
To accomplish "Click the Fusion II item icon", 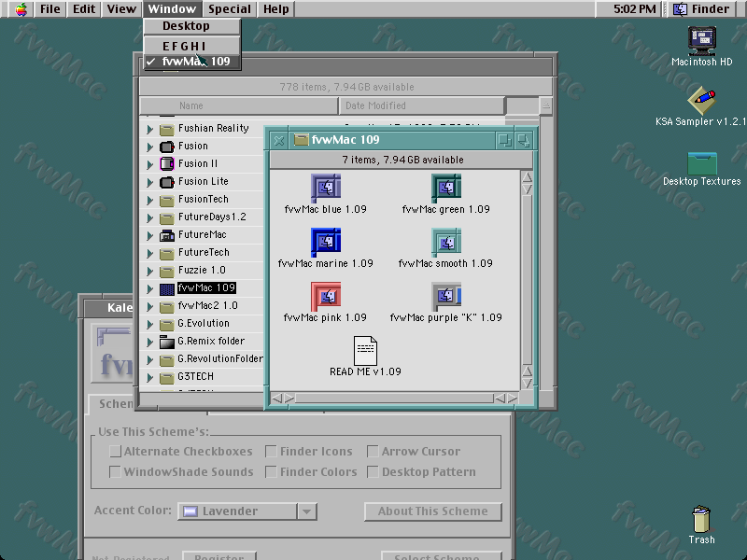I will pos(167,164).
